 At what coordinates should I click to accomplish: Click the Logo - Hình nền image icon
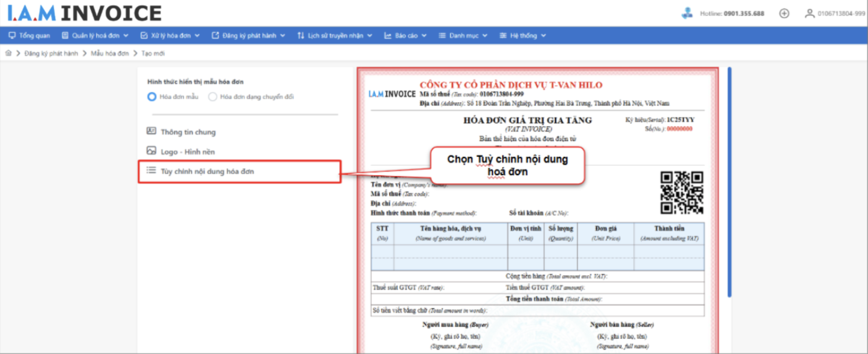click(x=151, y=151)
